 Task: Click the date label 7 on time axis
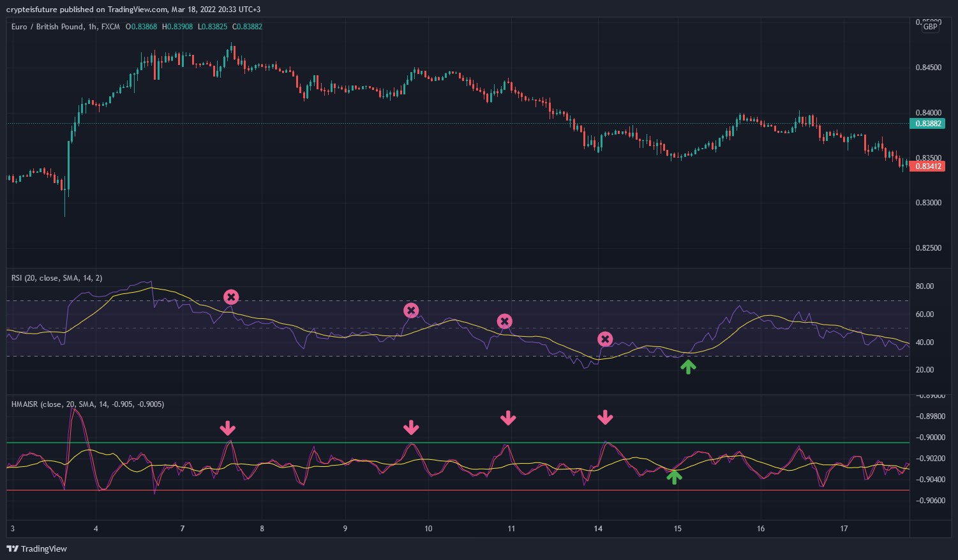tap(183, 529)
